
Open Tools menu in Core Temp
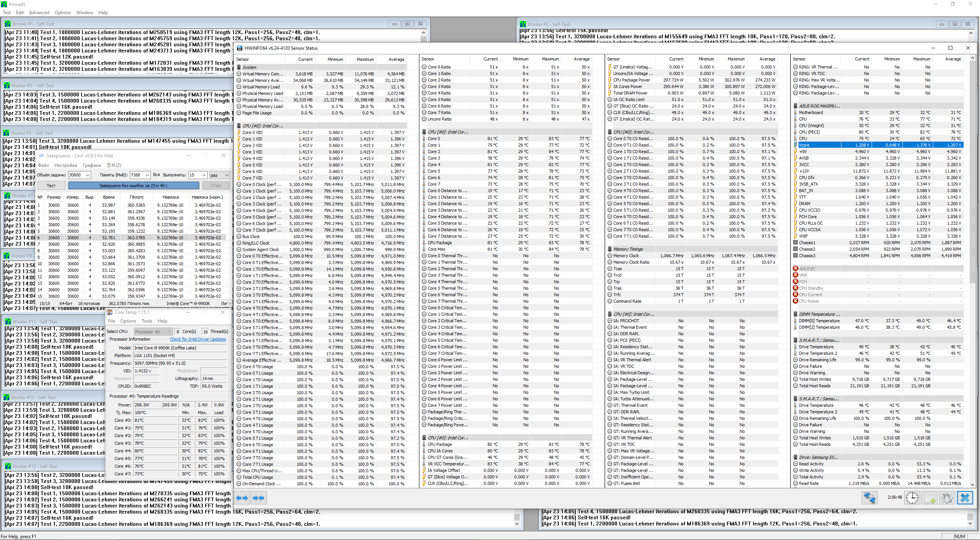(147, 321)
